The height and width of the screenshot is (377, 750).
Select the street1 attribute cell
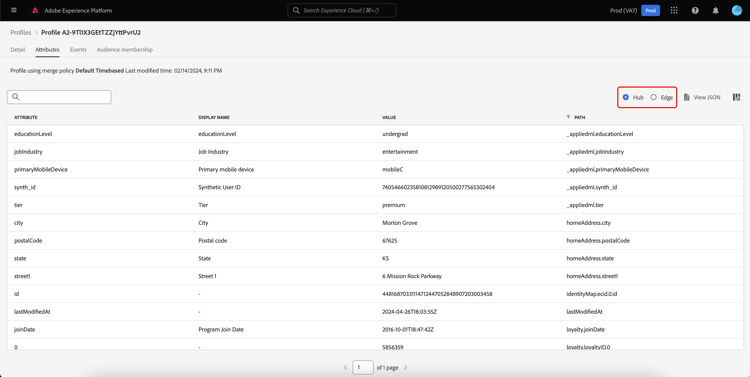(x=22, y=276)
